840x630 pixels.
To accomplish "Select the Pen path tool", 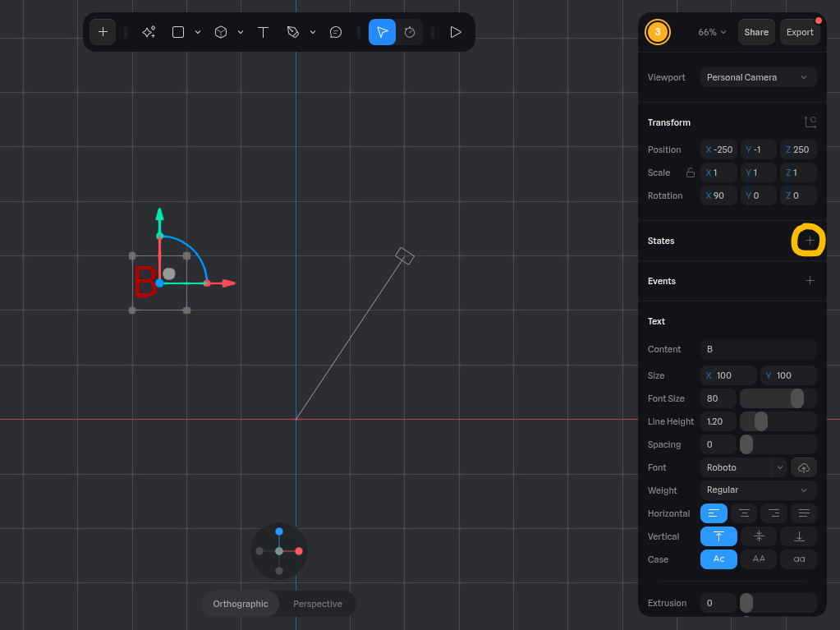I will pos(292,32).
